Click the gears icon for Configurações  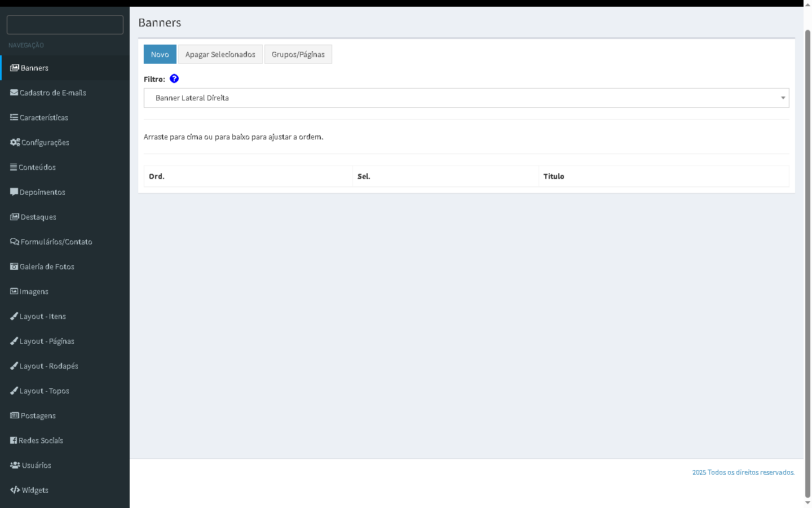point(15,142)
